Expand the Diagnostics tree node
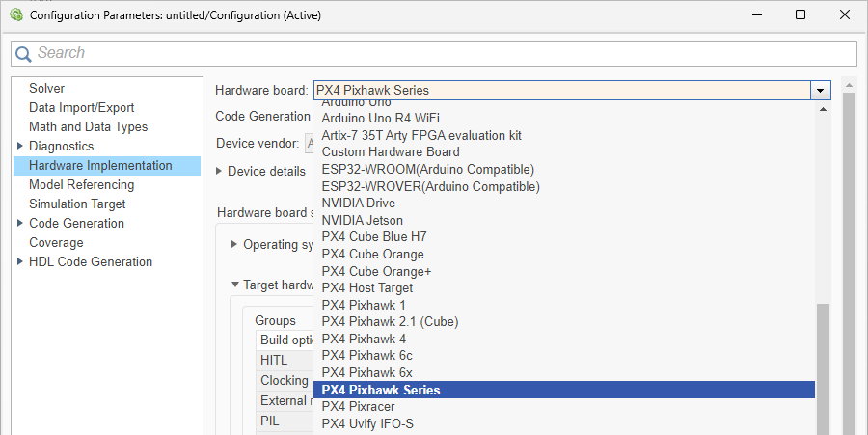The width and height of the screenshot is (868, 435). tap(20, 147)
